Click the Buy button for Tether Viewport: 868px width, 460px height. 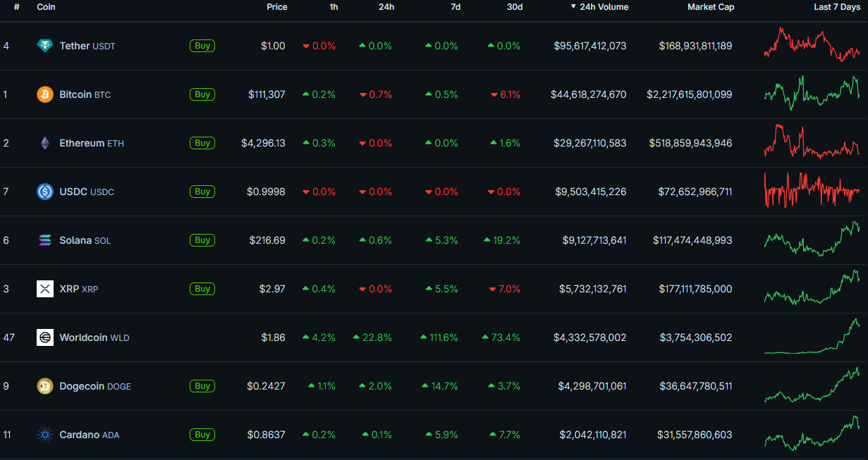coord(202,46)
